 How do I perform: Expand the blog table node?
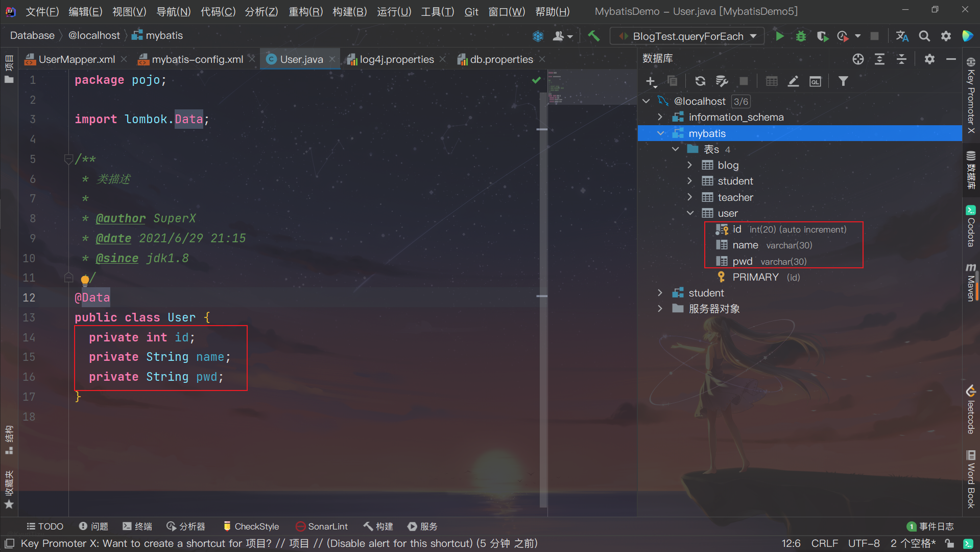689,165
